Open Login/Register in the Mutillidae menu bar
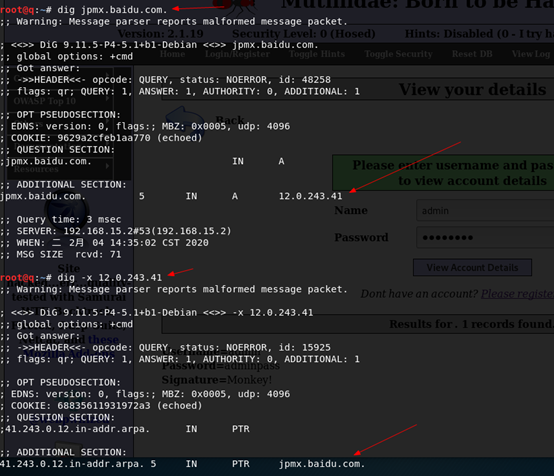This screenshot has width=554, height=476. pyautogui.click(x=237, y=54)
